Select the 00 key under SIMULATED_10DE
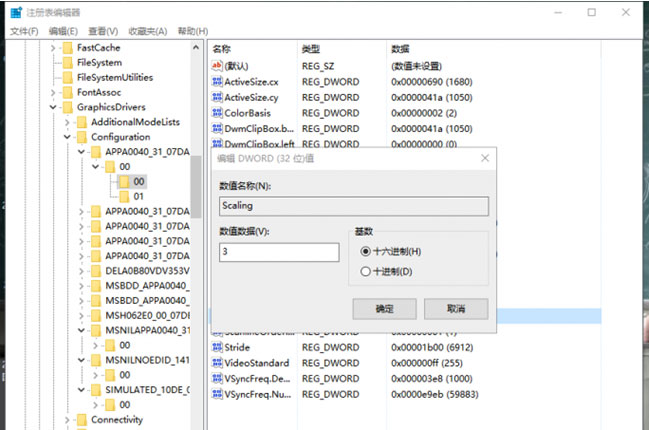 coord(124,405)
